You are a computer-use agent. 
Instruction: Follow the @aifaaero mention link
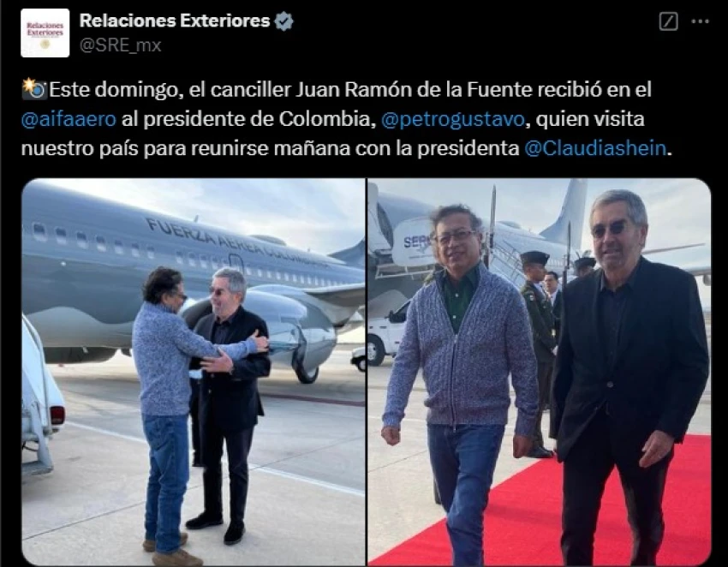click(x=69, y=119)
